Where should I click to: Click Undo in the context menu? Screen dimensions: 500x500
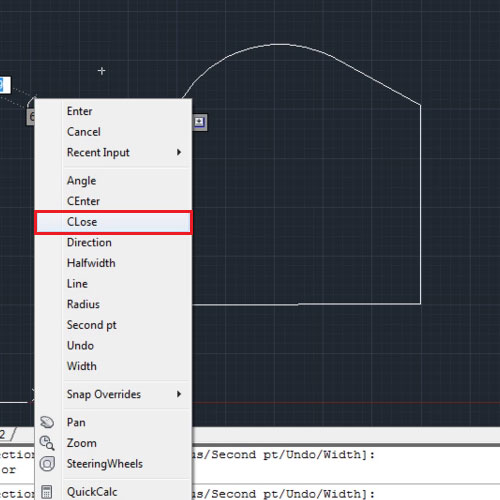click(x=113, y=346)
